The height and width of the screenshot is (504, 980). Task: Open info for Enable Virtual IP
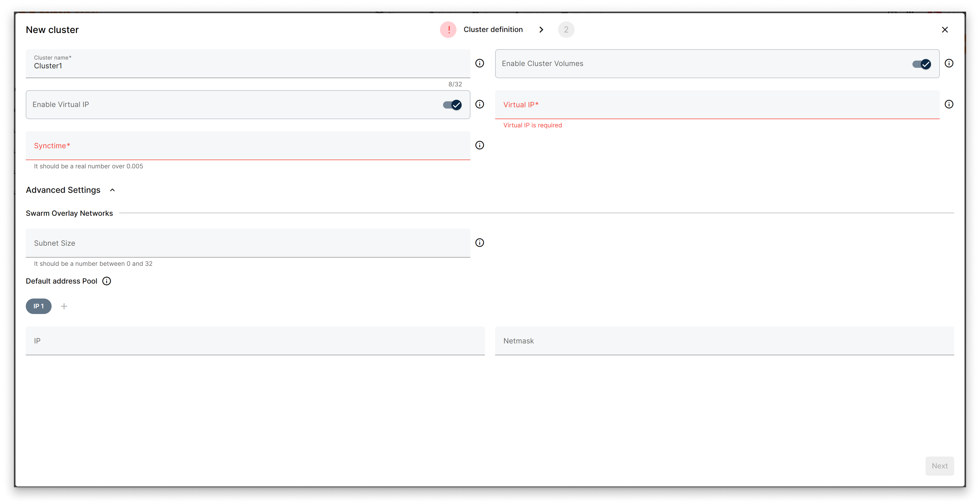[x=480, y=104]
